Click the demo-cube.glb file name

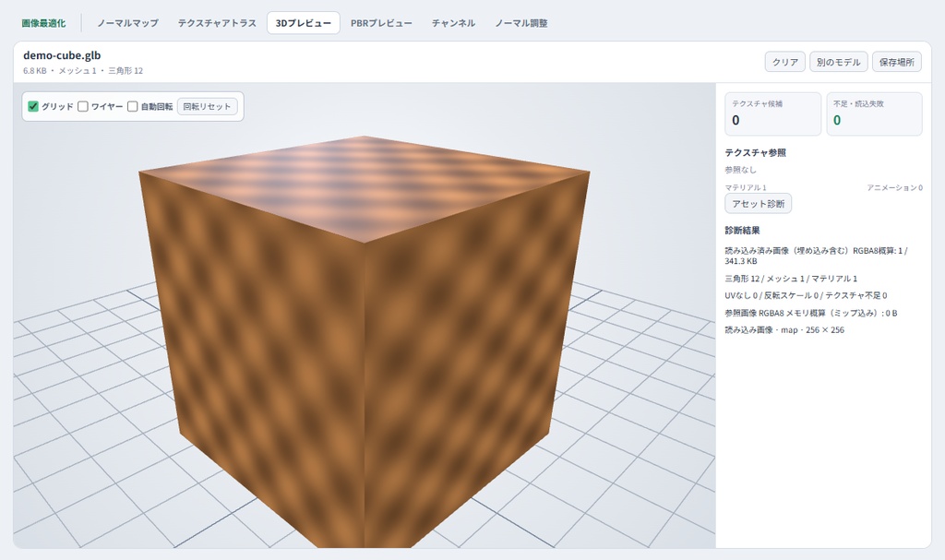click(x=62, y=55)
